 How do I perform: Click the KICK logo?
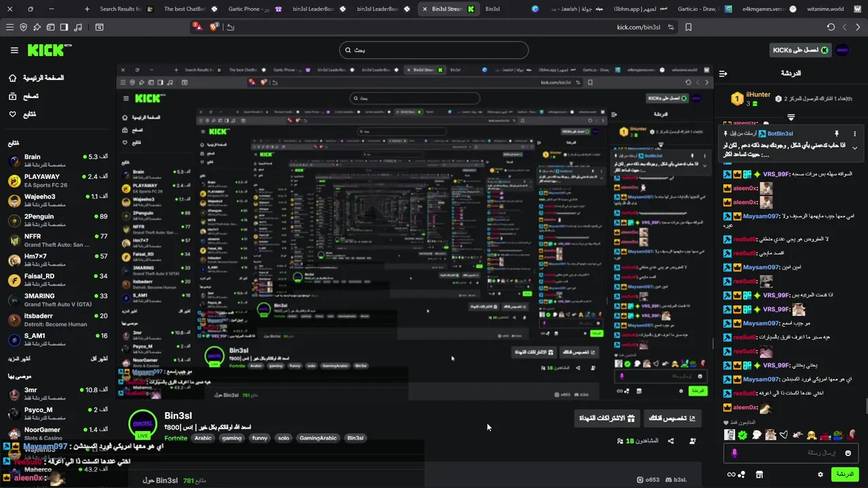49,50
